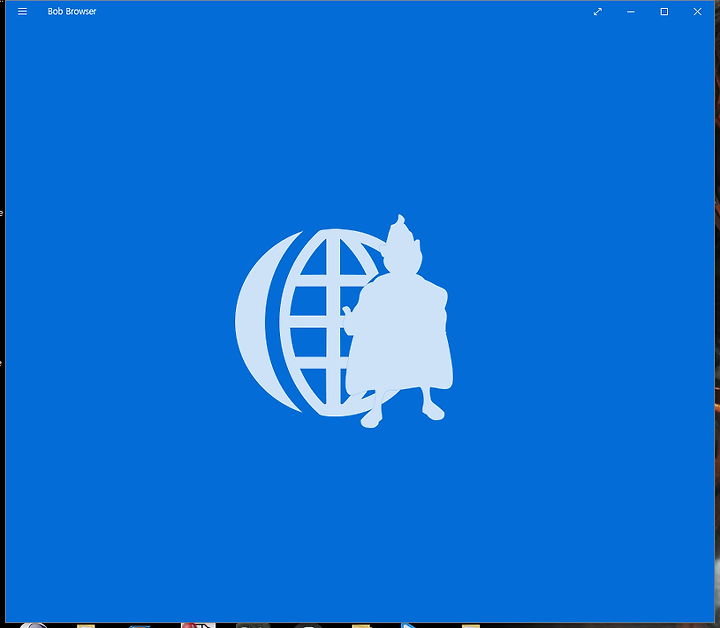The image size is (720, 628).
Task: Maximize the Bob Browser window
Action: 664,12
